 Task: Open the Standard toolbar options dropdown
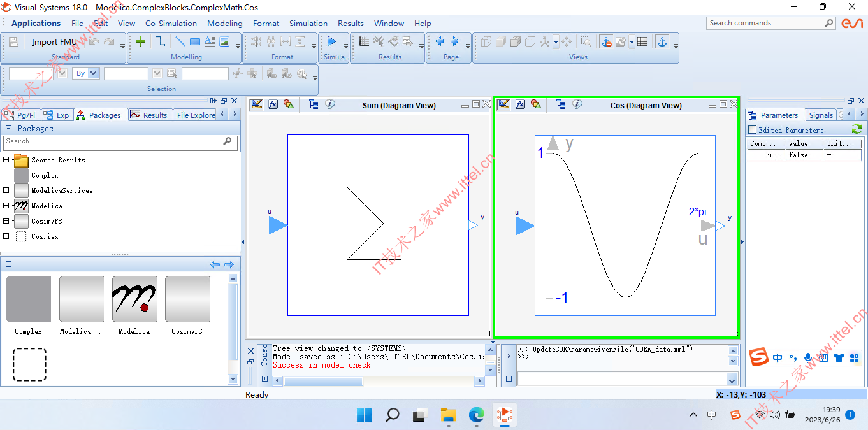(x=123, y=46)
